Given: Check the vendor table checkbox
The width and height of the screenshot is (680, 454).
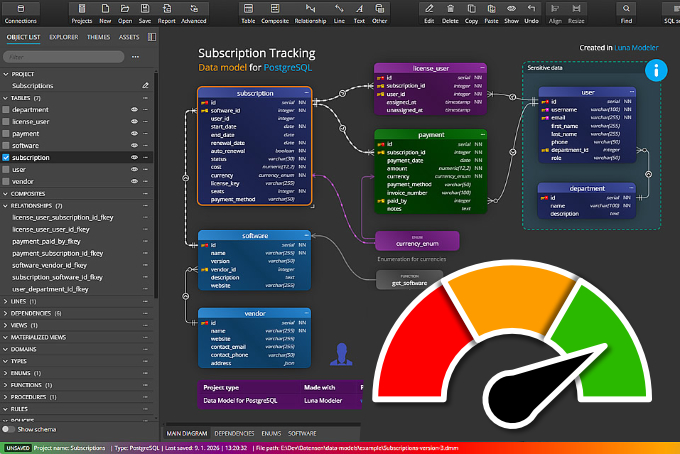Looking at the screenshot, I should tap(6, 181).
